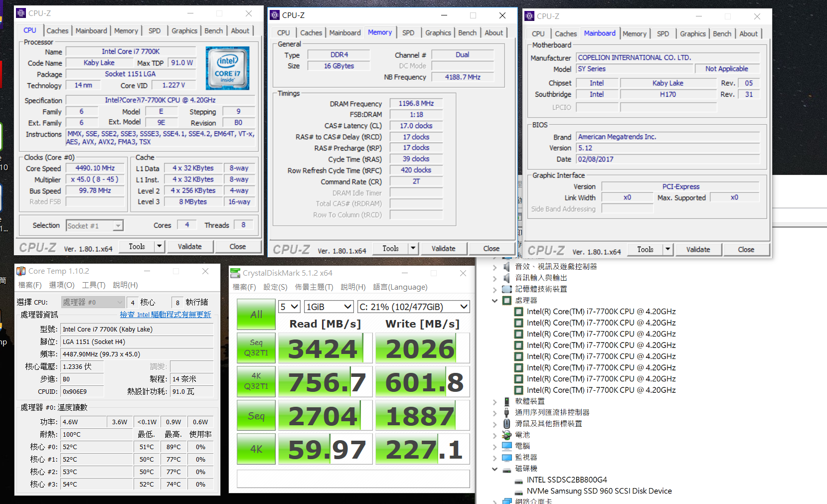827x504 pixels.
Task: Open the Graphics tab in the CPU-Z Mainboard window
Action: pos(693,34)
